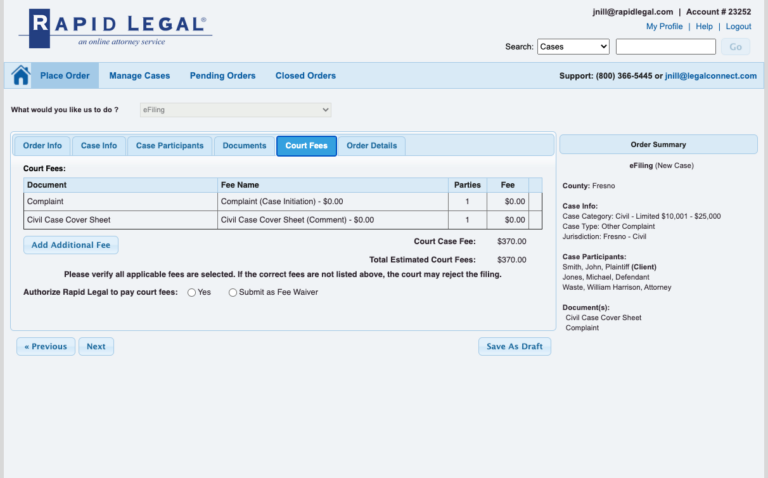Click the Parties column header
768x478 pixels.
tap(467, 185)
